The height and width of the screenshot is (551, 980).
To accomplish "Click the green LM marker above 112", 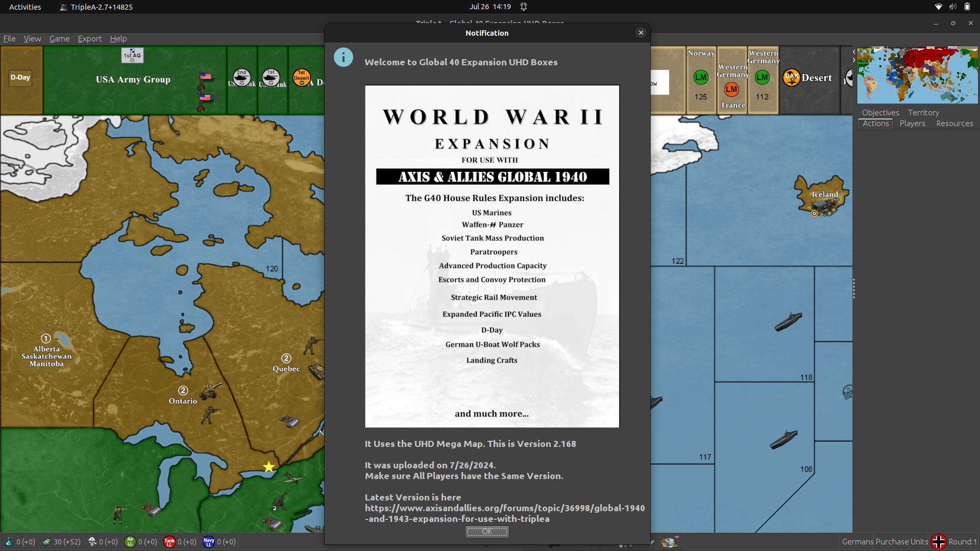I will (762, 78).
